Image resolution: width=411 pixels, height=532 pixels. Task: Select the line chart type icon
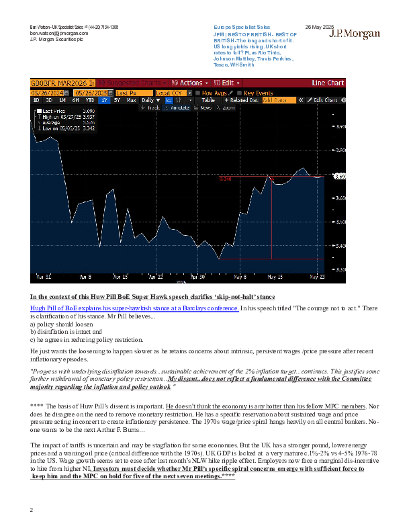click(x=169, y=100)
